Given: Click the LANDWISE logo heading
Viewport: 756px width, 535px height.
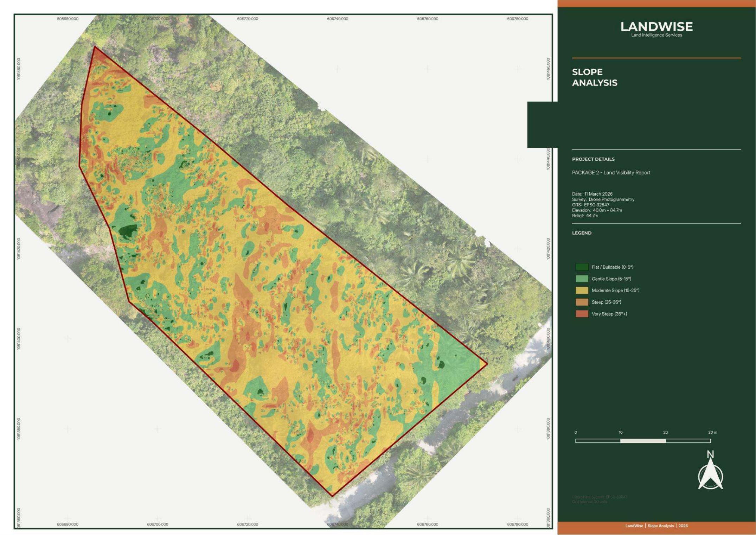Looking at the screenshot, I should pyautogui.click(x=656, y=26).
